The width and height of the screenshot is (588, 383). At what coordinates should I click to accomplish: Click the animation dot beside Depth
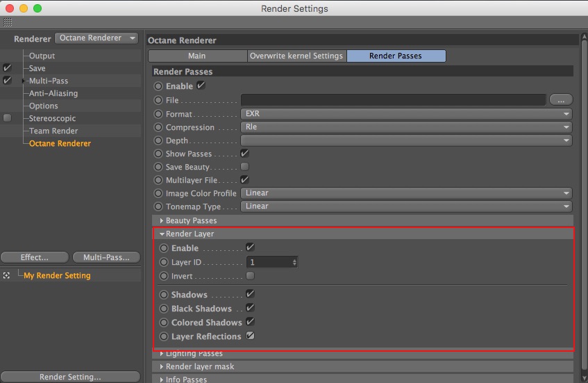[x=158, y=140]
